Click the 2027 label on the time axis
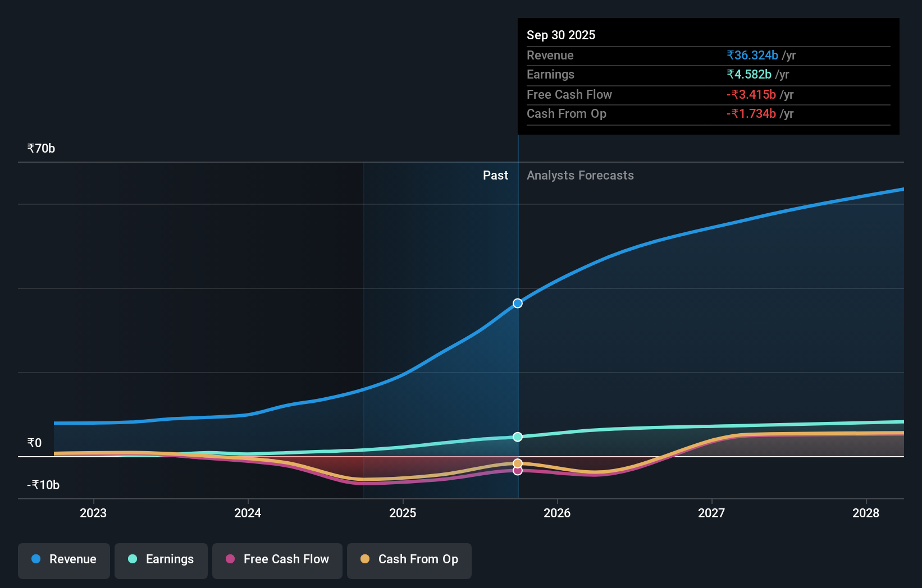Viewport: 922px width, 588px height. (x=711, y=513)
